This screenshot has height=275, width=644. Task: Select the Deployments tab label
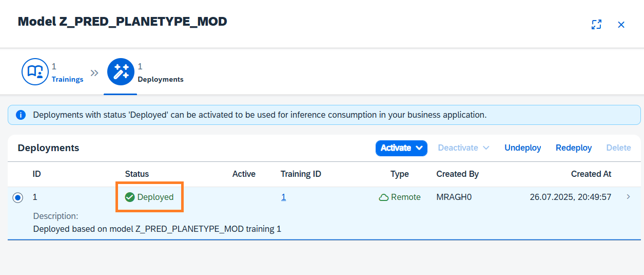click(161, 80)
